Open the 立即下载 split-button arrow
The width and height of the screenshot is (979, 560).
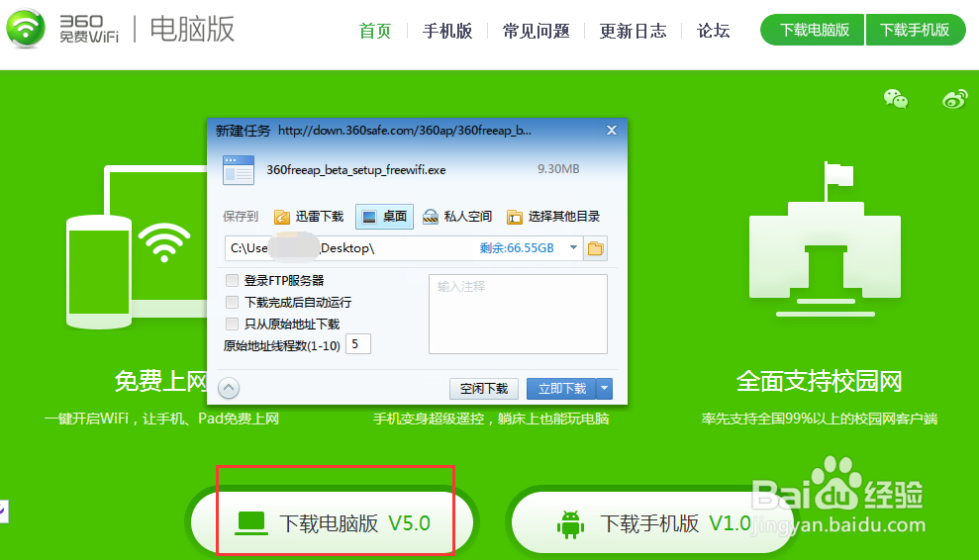click(x=605, y=389)
